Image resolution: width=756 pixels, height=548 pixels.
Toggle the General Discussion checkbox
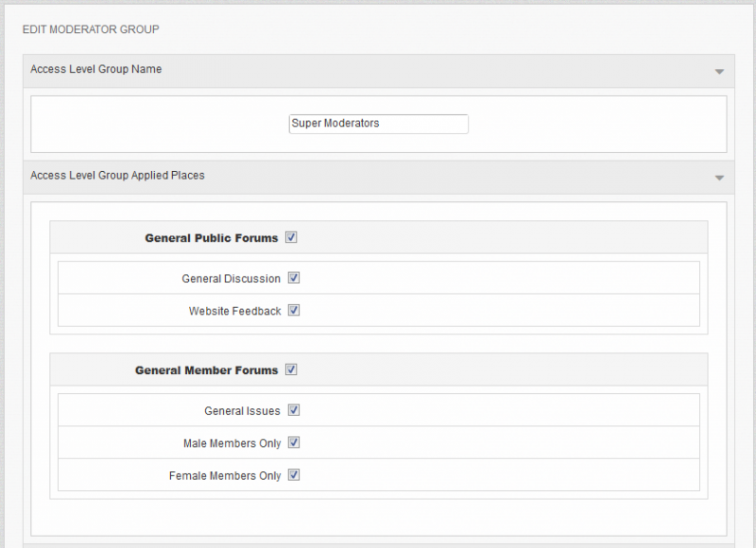click(294, 278)
